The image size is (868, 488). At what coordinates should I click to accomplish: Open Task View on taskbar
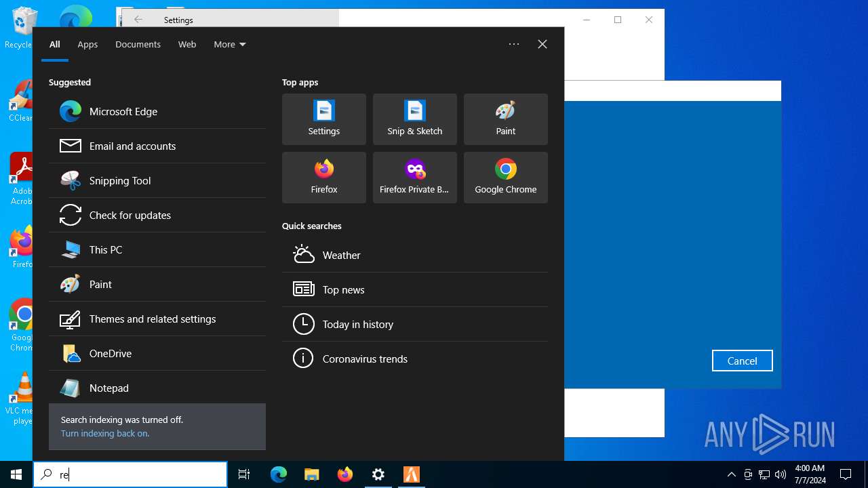pos(244,474)
